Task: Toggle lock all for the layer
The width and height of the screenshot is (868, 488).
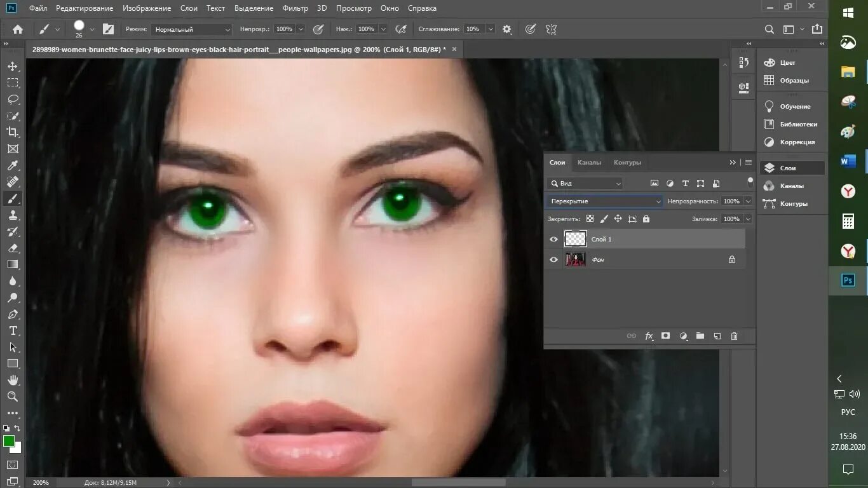Action: [x=646, y=219]
